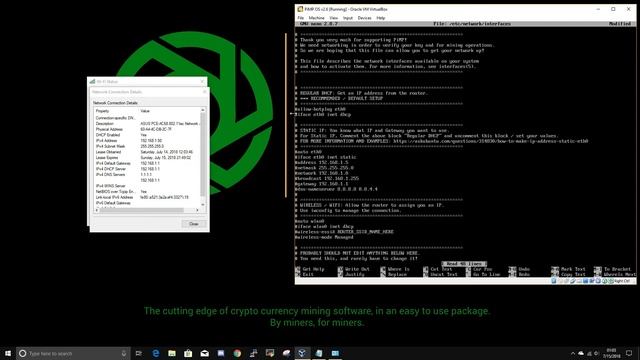Open the View menu in VirtualBox
Viewport: 640px width, 360px height.
333,18
